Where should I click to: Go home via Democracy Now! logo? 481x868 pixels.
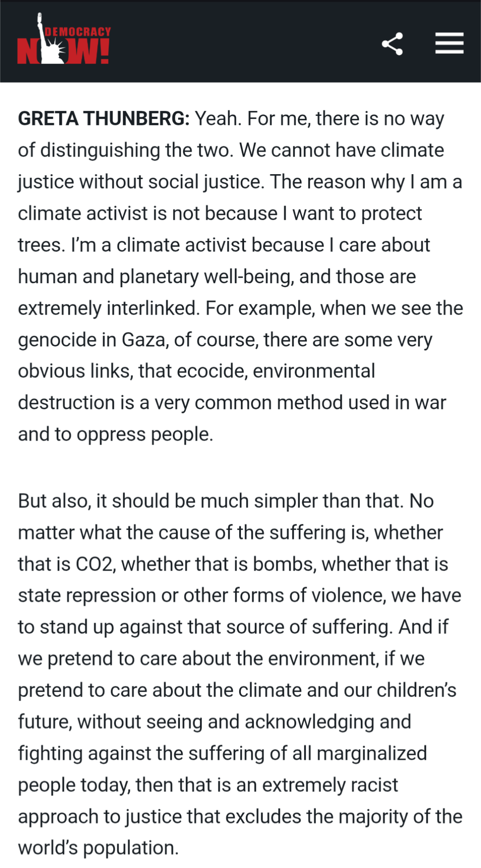[64, 39]
